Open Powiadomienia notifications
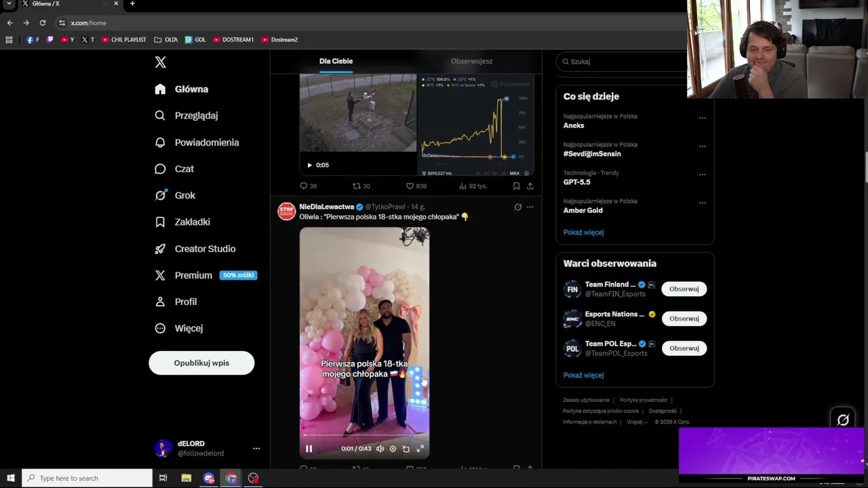 click(x=197, y=142)
